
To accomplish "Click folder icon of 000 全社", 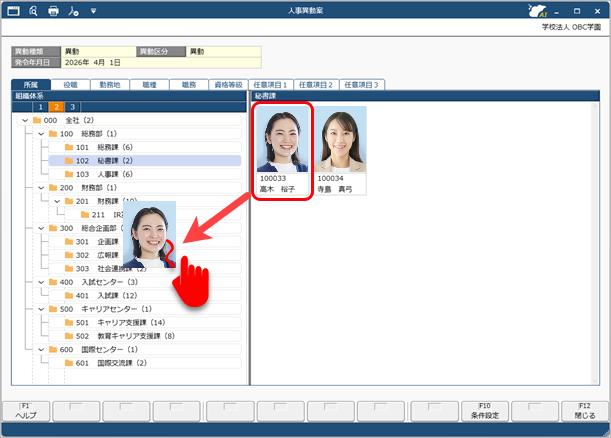I will tap(37, 120).
